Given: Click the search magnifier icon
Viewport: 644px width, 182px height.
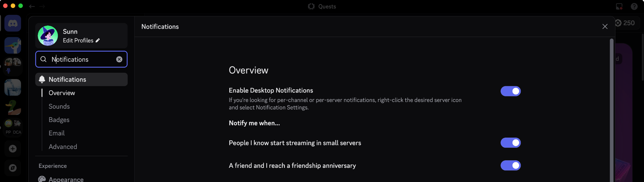Looking at the screenshot, I should pos(44,59).
